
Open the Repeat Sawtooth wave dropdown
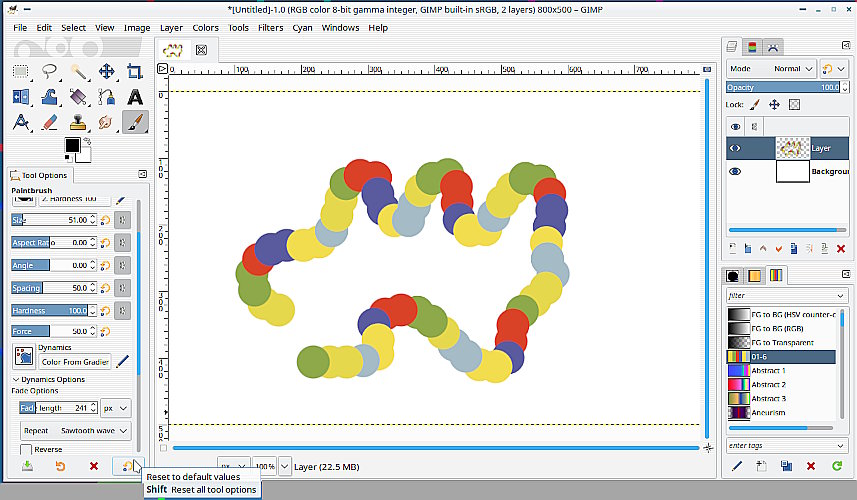pos(76,430)
